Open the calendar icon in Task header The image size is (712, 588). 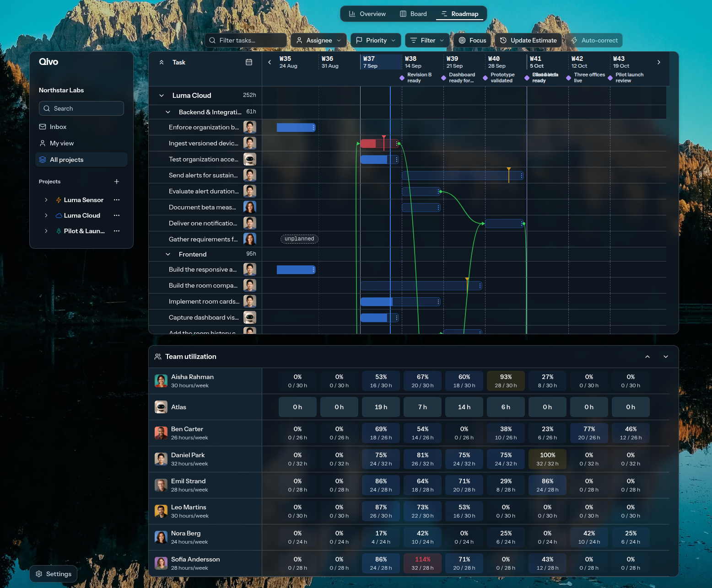pos(249,62)
